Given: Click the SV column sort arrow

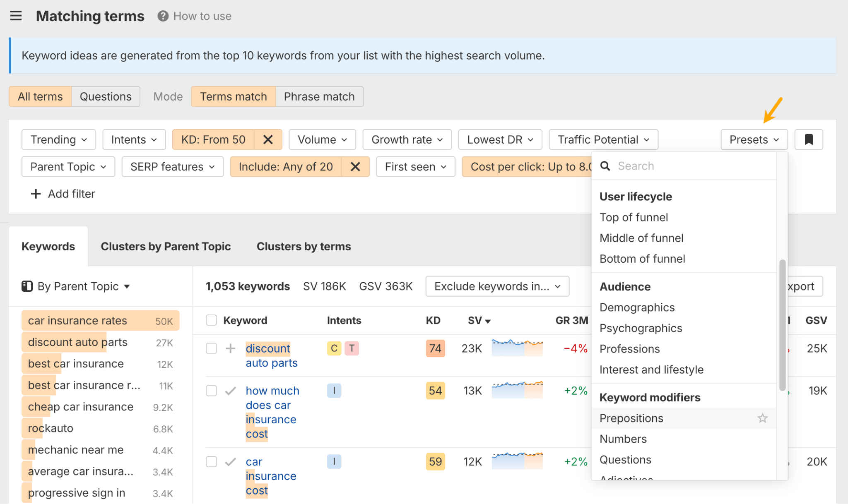Looking at the screenshot, I should pyautogui.click(x=488, y=320).
